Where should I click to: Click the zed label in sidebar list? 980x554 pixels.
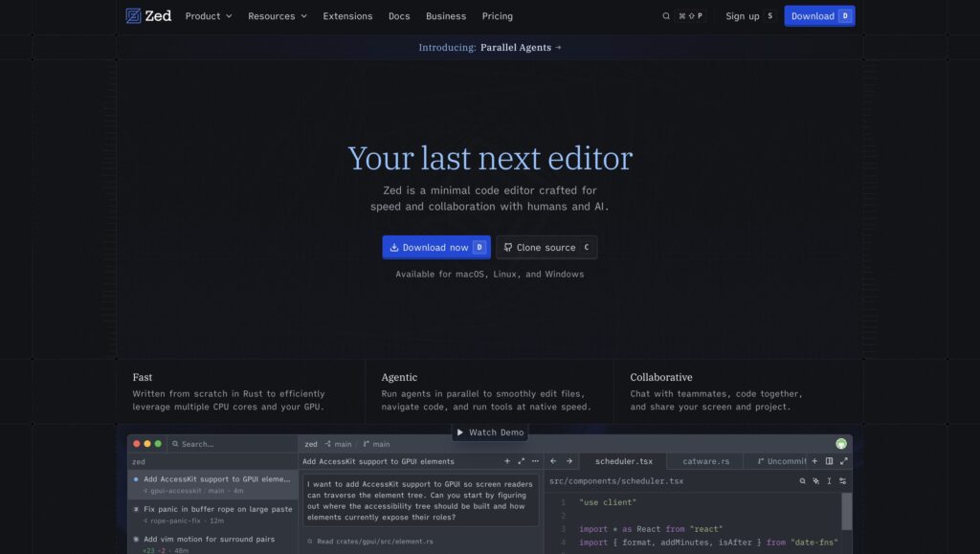(x=139, y=462)
